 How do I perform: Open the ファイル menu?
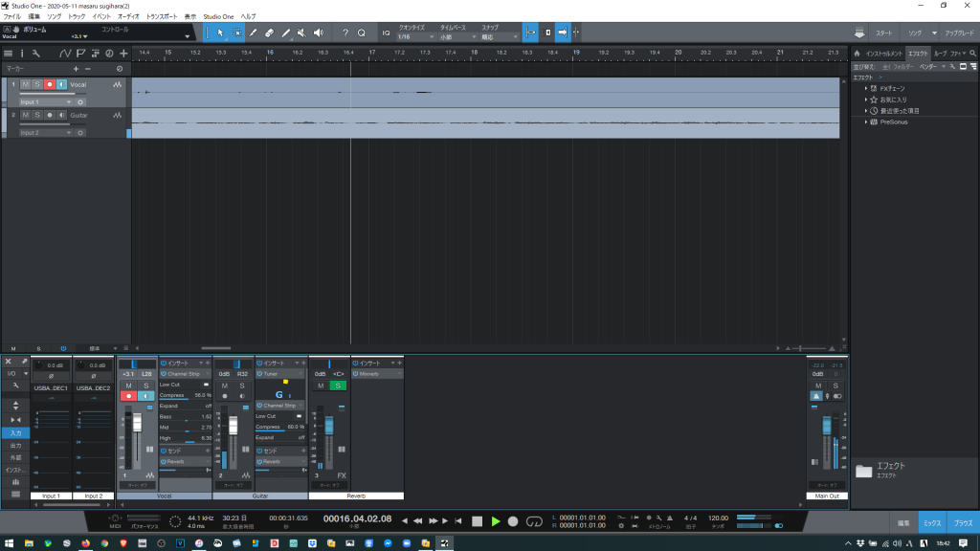click(11, 17)
